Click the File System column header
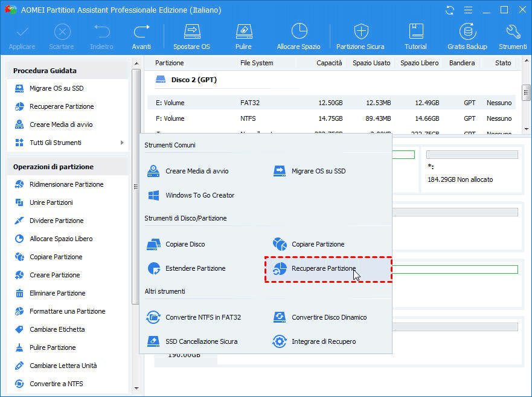The width and height of the screenshot is (532, 397). [x=257, y=63]
